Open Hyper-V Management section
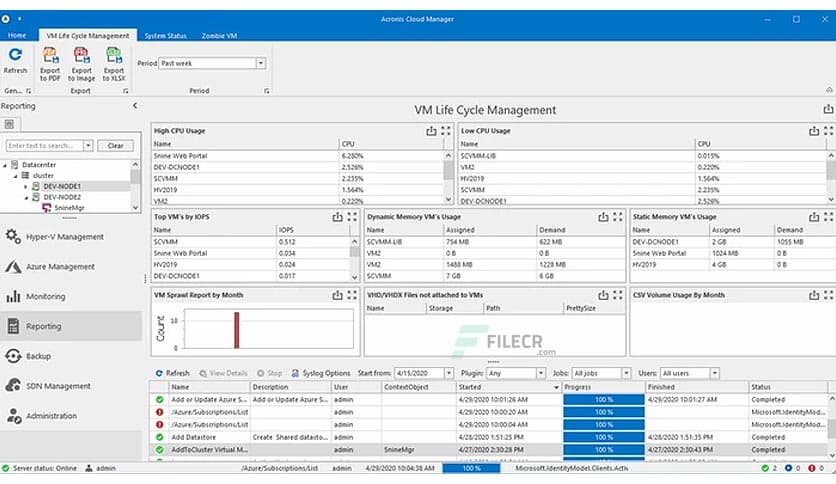 pyautogui.click(x=71, y=237)
